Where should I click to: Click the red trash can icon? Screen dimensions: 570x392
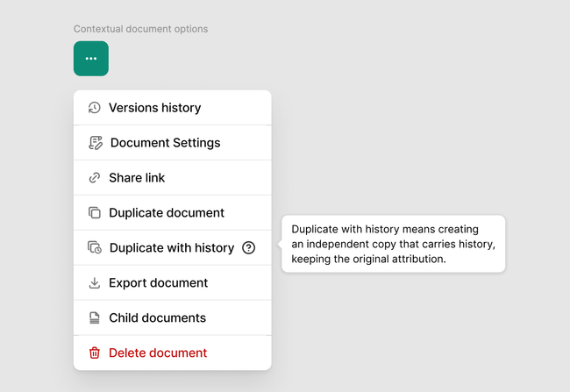(x=95, y=353)
